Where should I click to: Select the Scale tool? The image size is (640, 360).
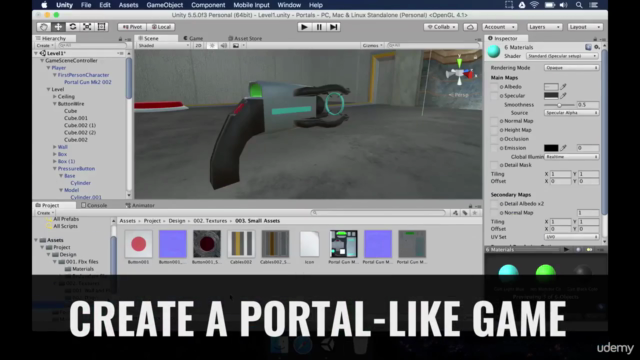coord(87,27)
